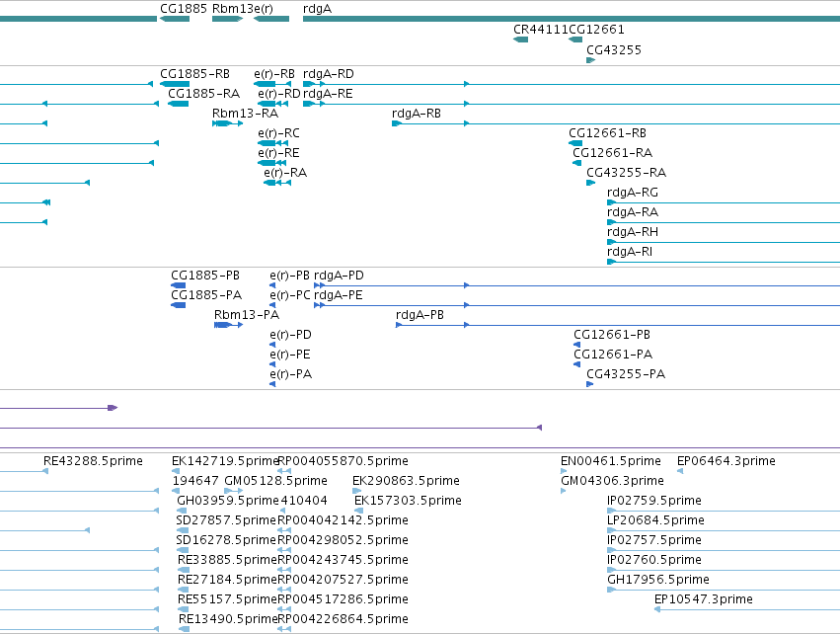Select transcript CG12661-RA
The height and width of the screenshot is (634, 840).
pyautogui.click(x=612, y=153)
